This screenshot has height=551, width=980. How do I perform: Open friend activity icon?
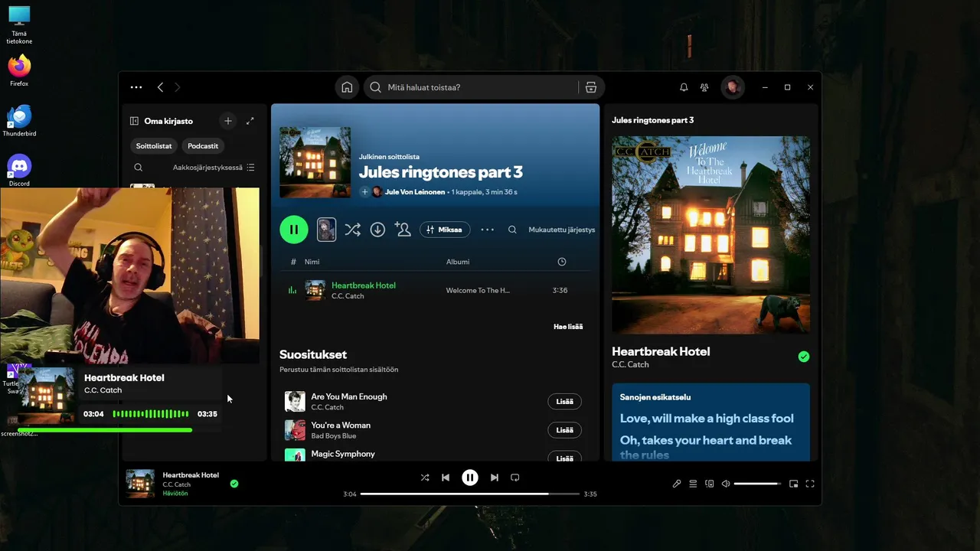coord(704,87)
